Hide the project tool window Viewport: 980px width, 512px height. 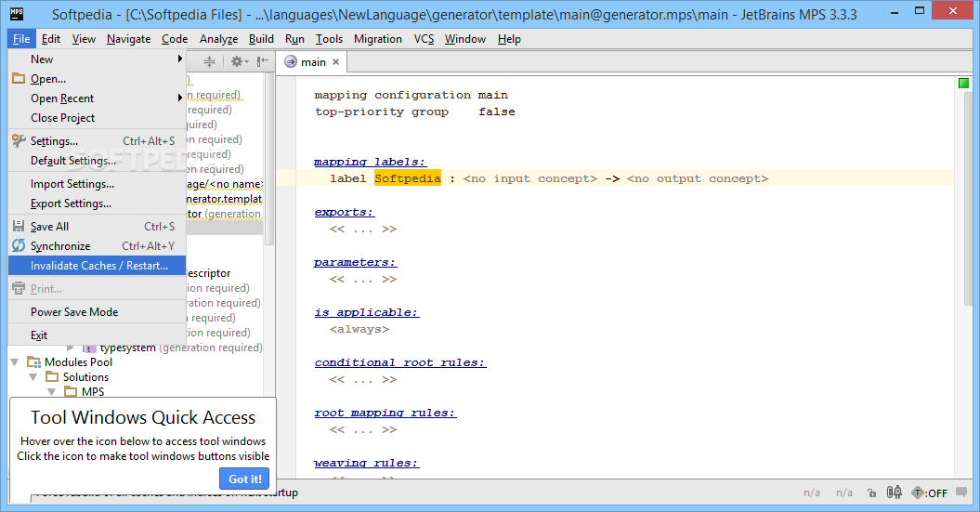pos(263,61)
